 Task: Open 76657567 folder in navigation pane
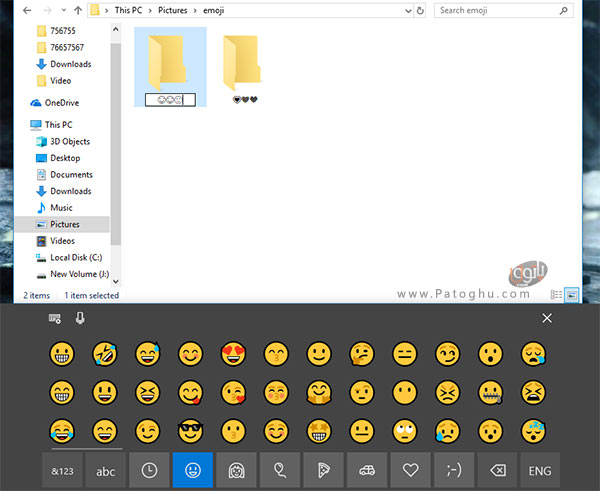coord(67,47)
